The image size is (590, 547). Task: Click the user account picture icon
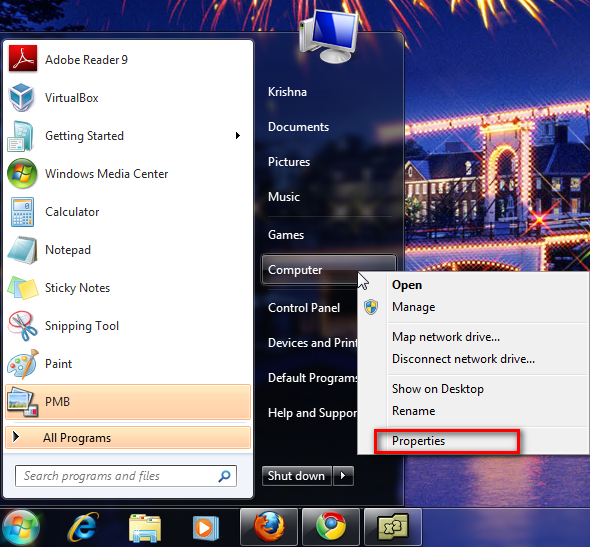pos(328,36)
